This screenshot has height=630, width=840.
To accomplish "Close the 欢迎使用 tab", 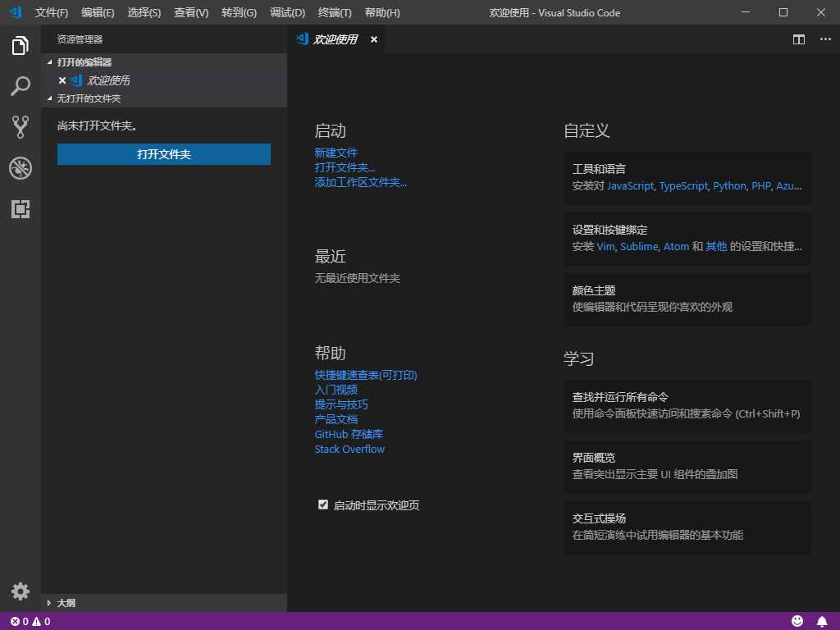I will pos(374,39).
